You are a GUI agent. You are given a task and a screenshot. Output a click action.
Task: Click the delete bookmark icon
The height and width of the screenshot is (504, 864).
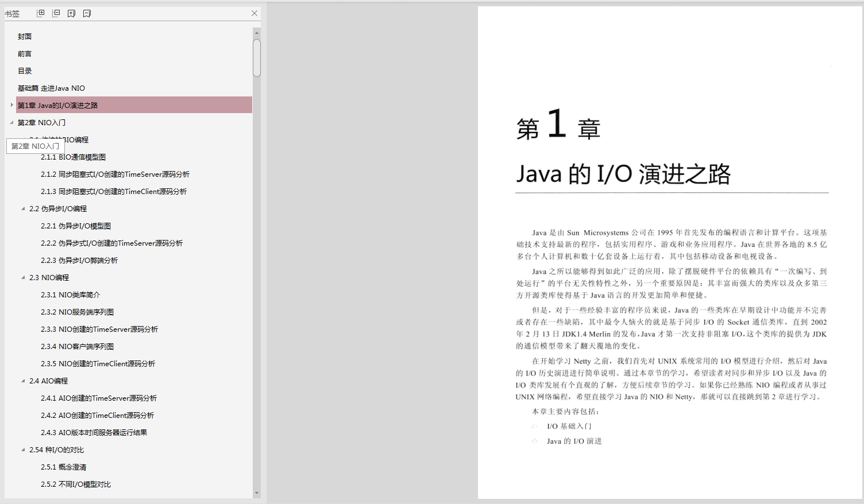(87, 13)
